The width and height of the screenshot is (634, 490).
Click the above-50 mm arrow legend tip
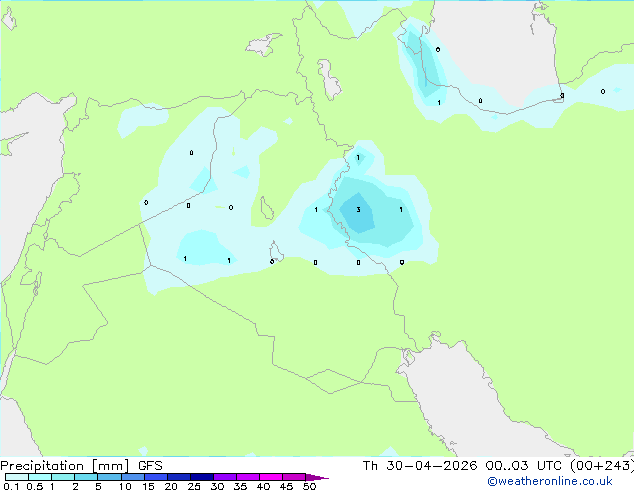[x=317, y=477]
